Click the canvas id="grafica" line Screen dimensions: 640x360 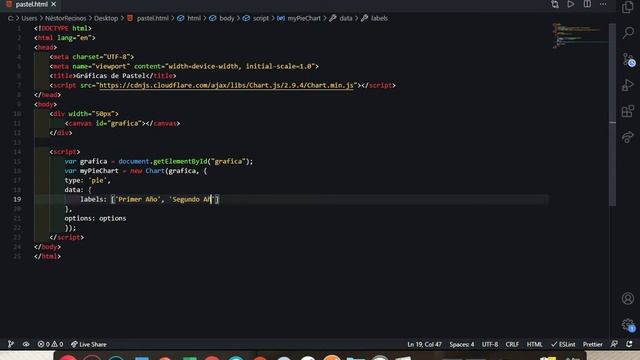(x=122, y=123)
